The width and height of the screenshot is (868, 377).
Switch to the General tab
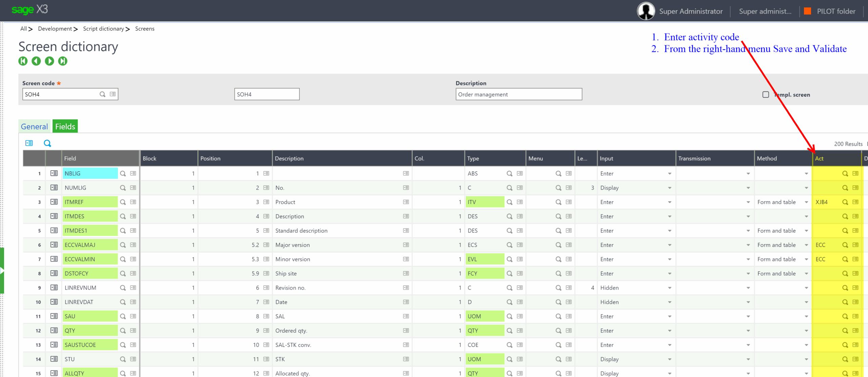tap(34, 126)
